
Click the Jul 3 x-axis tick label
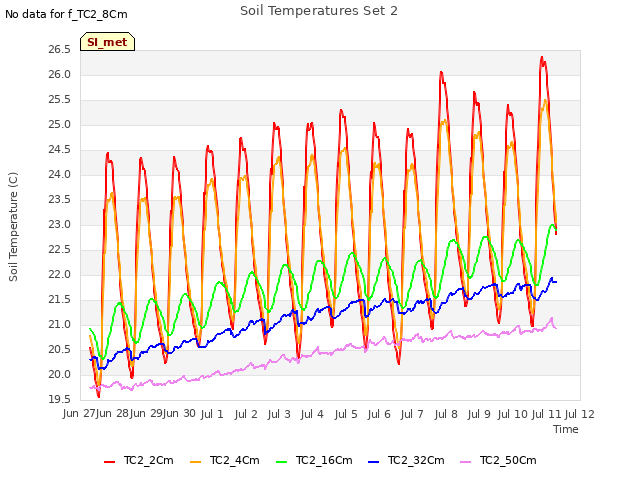click(x=279, y=414)
